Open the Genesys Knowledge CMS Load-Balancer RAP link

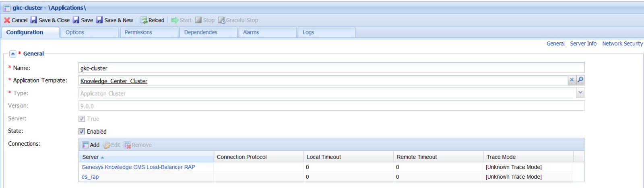tap(138, 167)
